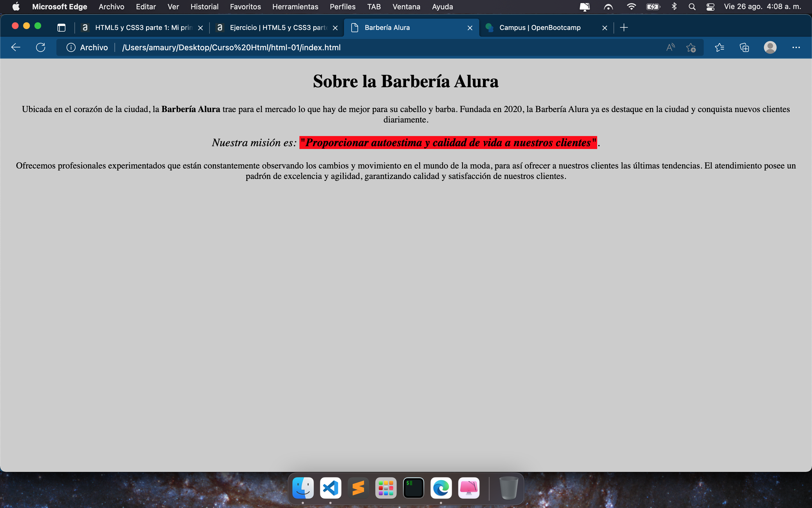This screenshot has height=508, width=812.
Task: Open the Wi-Fi status icon
Action: coord(631,7)
